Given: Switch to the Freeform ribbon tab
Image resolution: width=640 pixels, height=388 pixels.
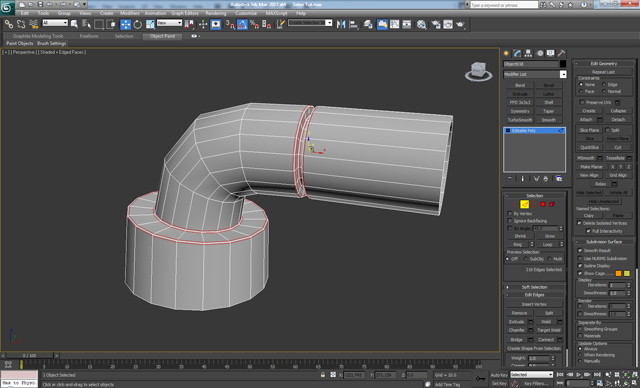Looking at the screenshot, I should click(89, 36).
